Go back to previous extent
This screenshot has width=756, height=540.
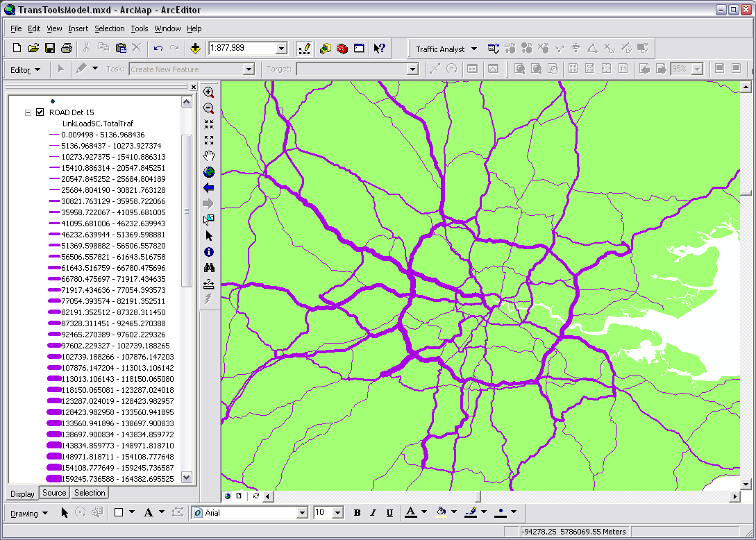(x=209, y=188)
